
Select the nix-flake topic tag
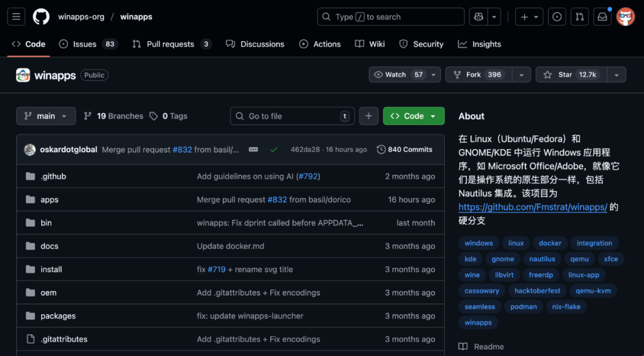566,307
